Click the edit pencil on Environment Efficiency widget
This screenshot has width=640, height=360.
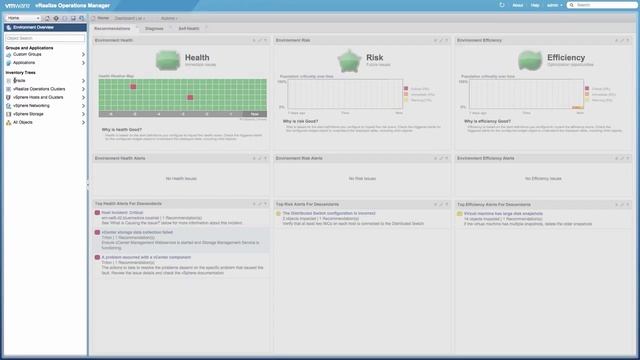click(x=622, y=40)
